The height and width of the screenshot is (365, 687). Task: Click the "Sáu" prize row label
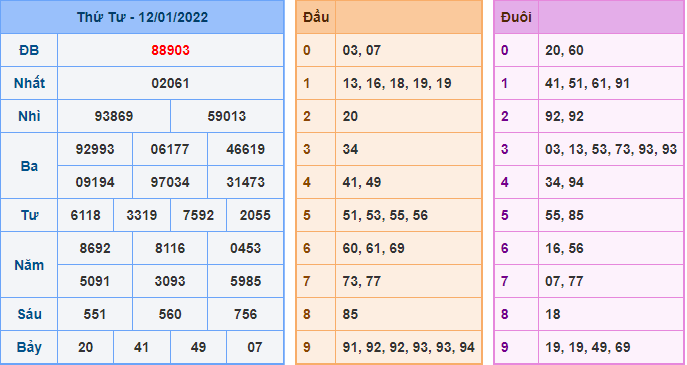29,314
